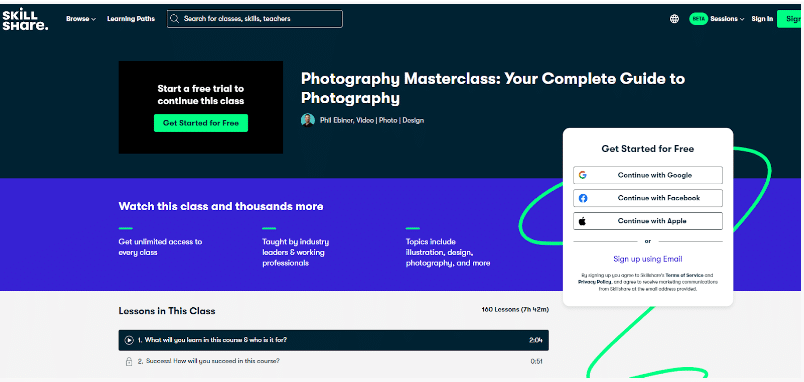
Task: Select 'Start a free trial to continue' text
Action: [x=200, y=95]
